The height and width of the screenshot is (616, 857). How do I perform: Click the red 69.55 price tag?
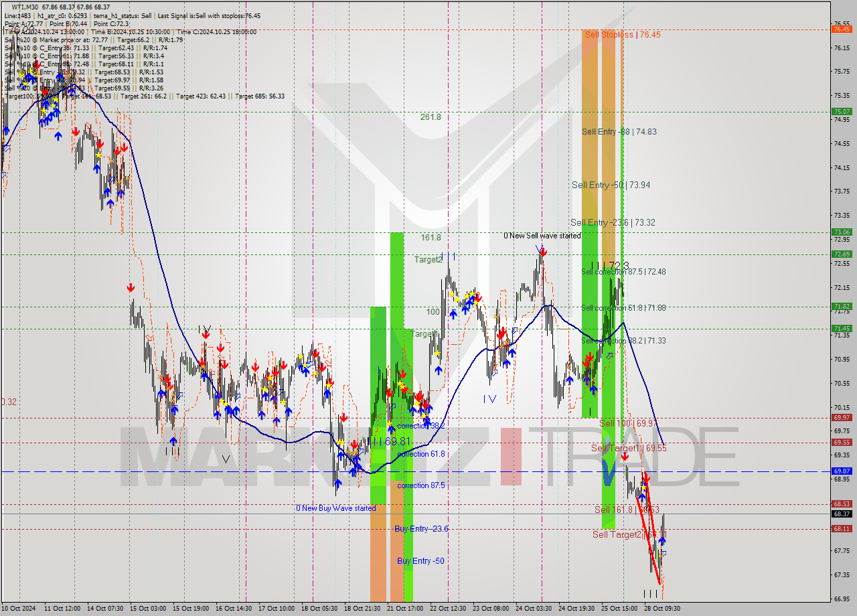842,443
